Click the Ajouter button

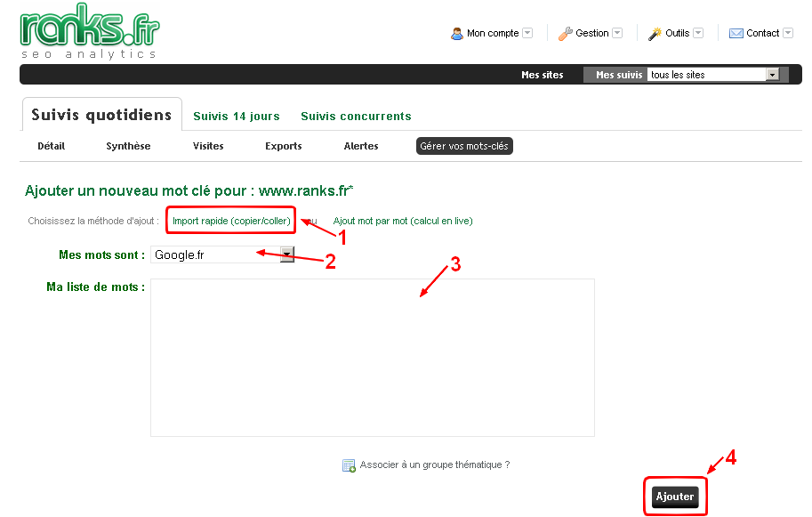(675, 497)
